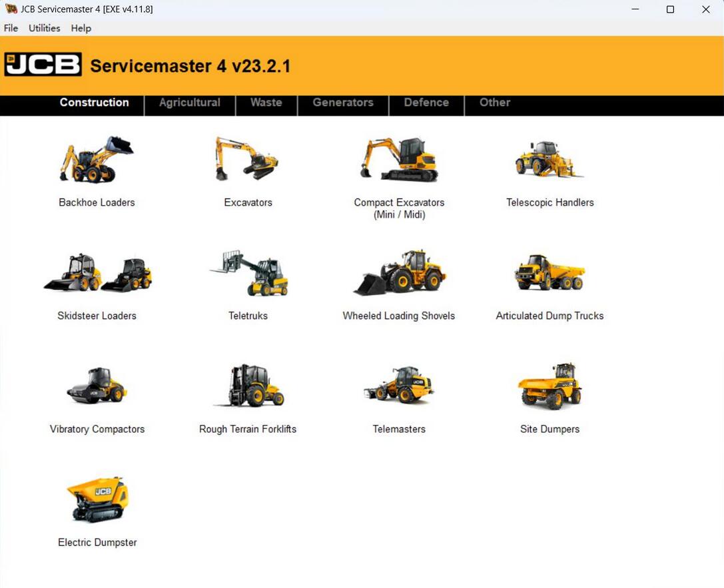Click the Articulated Dump Trucks label
This screenshot has width=724, height=588.
[x=550, y=316]
